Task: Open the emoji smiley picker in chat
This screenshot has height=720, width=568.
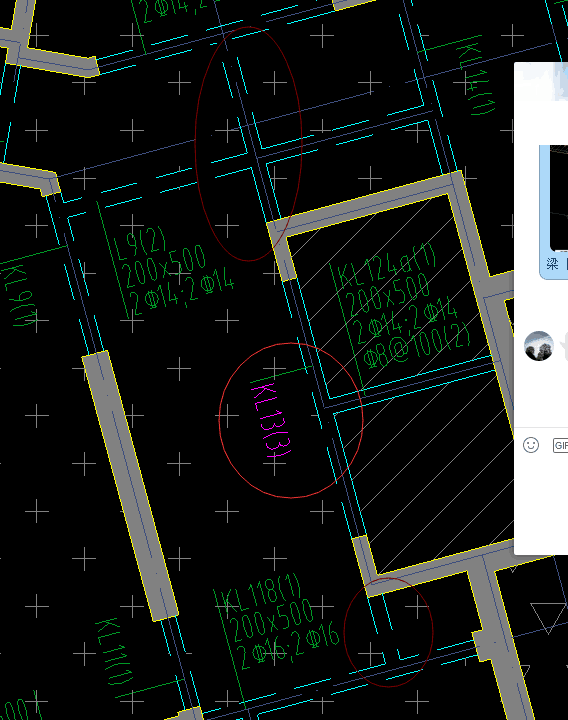Action: (x=531, y=445)
